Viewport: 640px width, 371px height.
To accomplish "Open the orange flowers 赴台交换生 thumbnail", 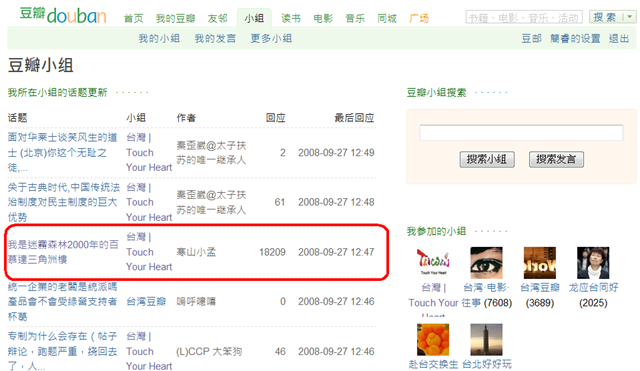I will (433, 340).
